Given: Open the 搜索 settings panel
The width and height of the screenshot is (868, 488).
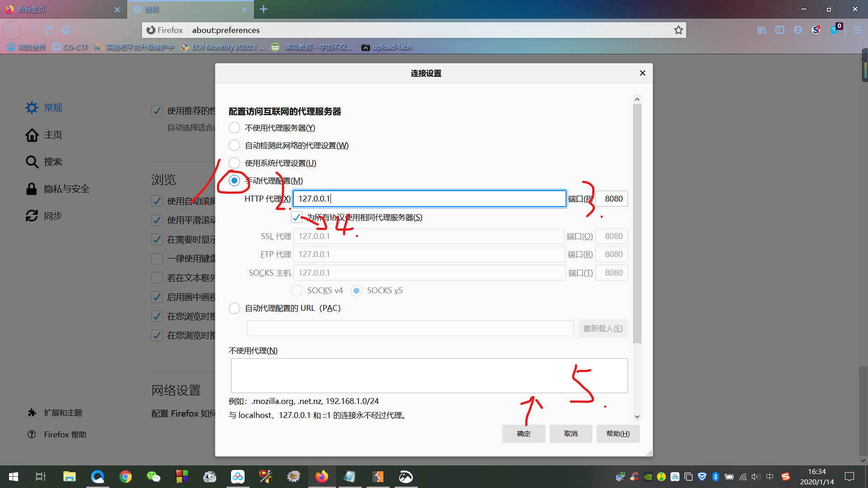Looking at the screenshot, I should [x=53, y=161].
